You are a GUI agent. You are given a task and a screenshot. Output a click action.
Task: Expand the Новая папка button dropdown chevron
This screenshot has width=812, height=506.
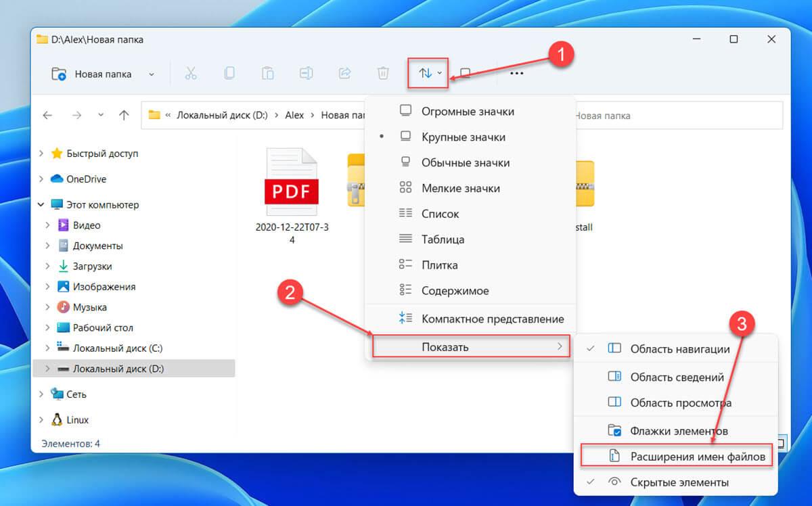(x=151, y=74)
